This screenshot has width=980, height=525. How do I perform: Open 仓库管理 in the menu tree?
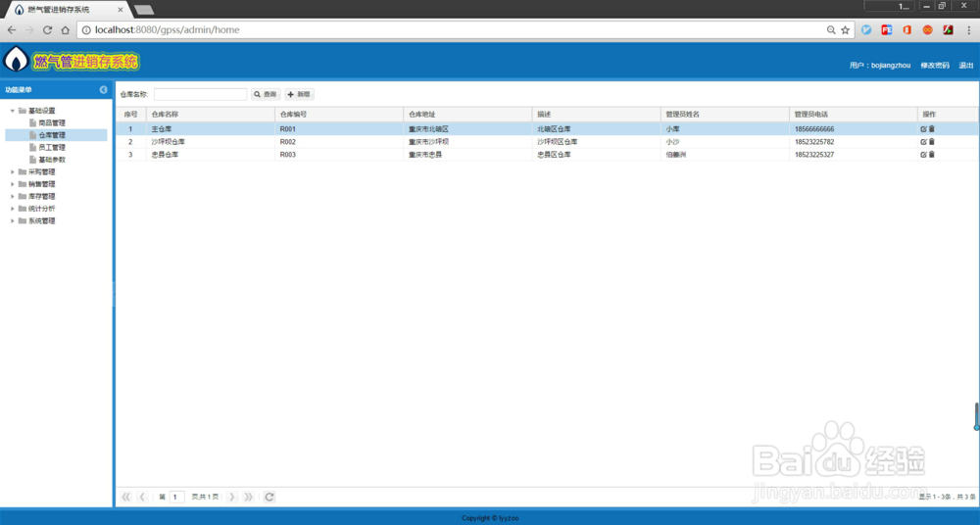[x=52, y=135]
